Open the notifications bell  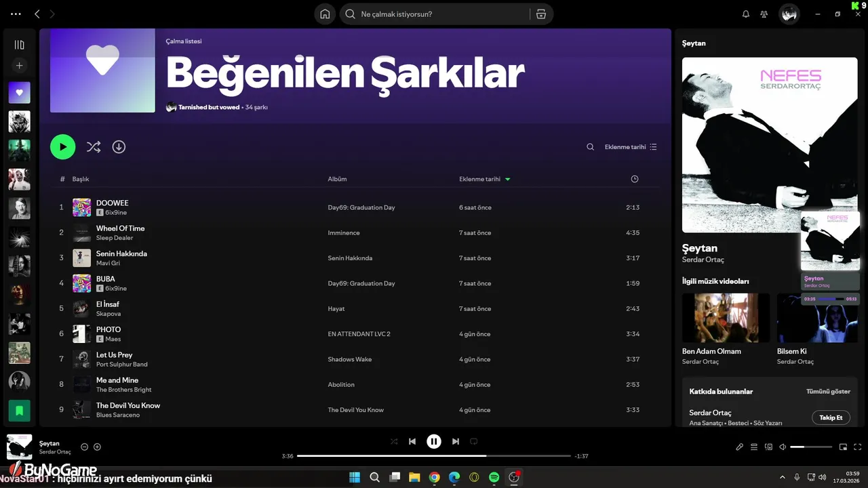[x=746, y=14]
